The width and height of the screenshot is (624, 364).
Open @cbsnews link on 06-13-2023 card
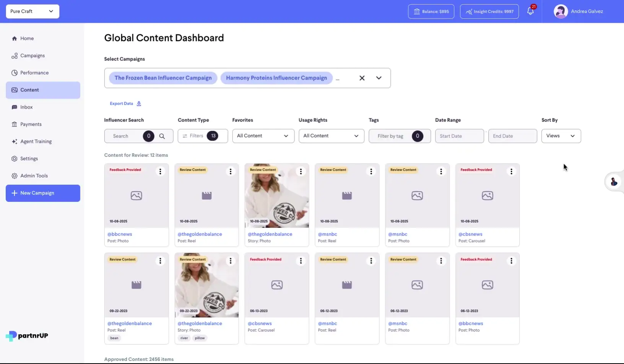coord(260,323)
